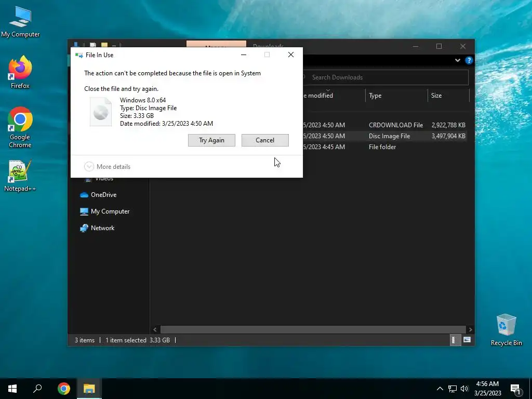
Task: Open Explorer help icon
Action: 469,60
